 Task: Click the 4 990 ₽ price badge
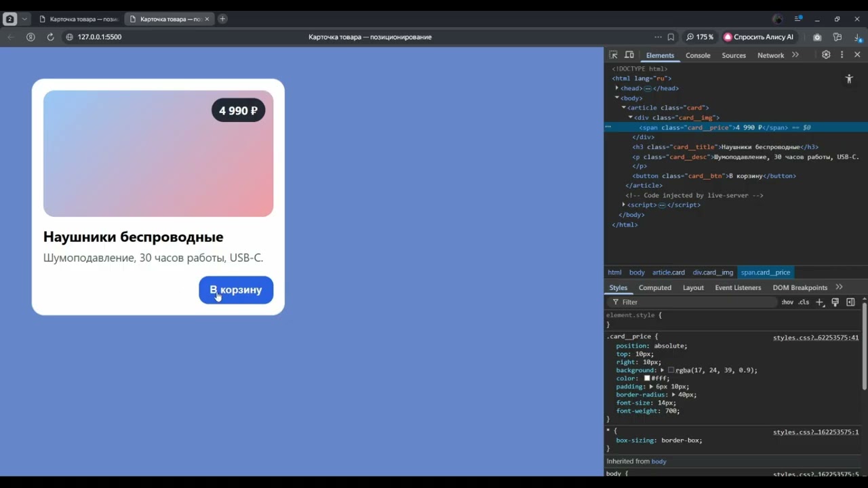[x=238, y=110]
